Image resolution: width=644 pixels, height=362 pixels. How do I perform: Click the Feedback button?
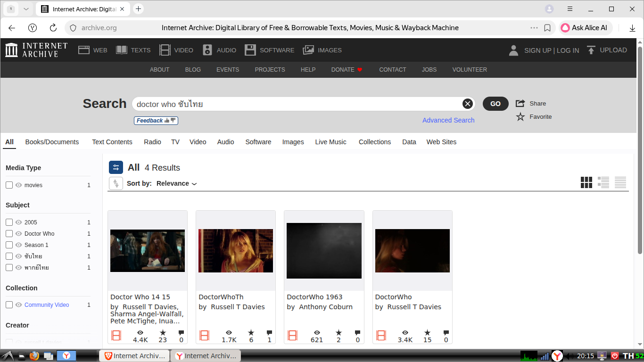pyautogui.click(x=156, y=121)
